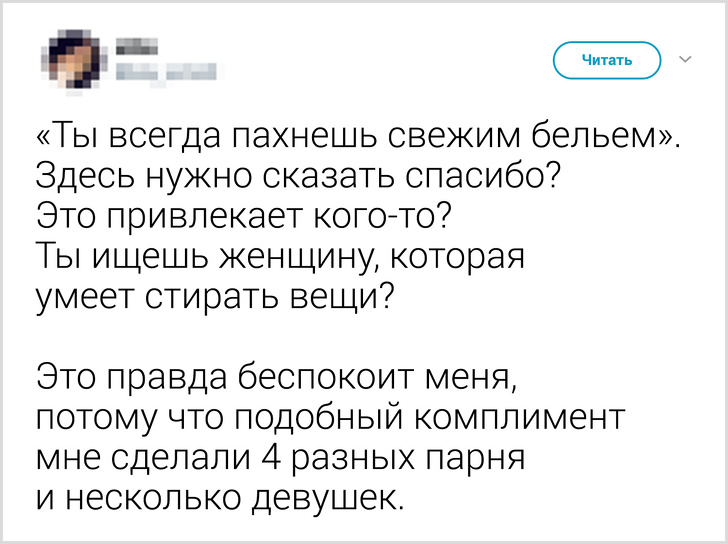Click the line "Ты всегда пахнешь свежим бельем"
The image size is (728, 544).
(x=357, y=138)
